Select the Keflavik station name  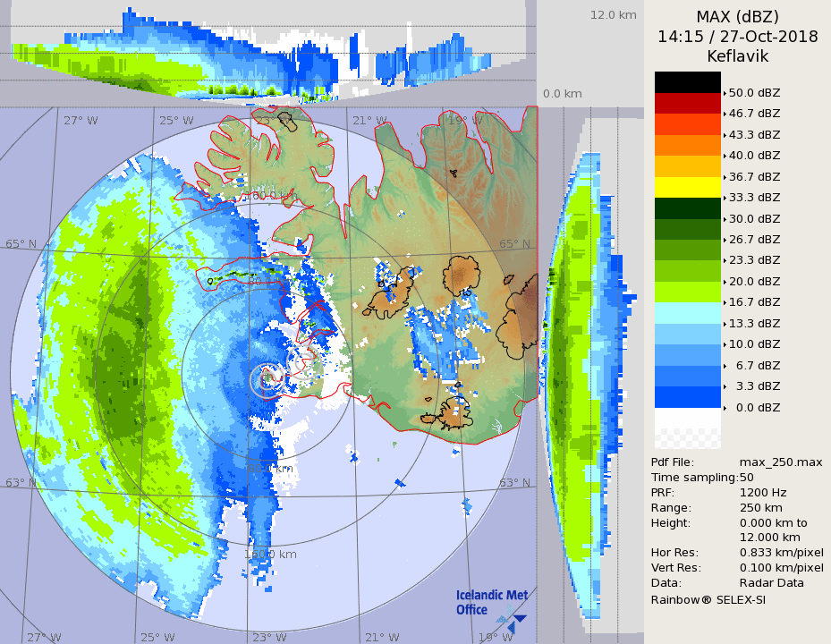coord(737,56)
